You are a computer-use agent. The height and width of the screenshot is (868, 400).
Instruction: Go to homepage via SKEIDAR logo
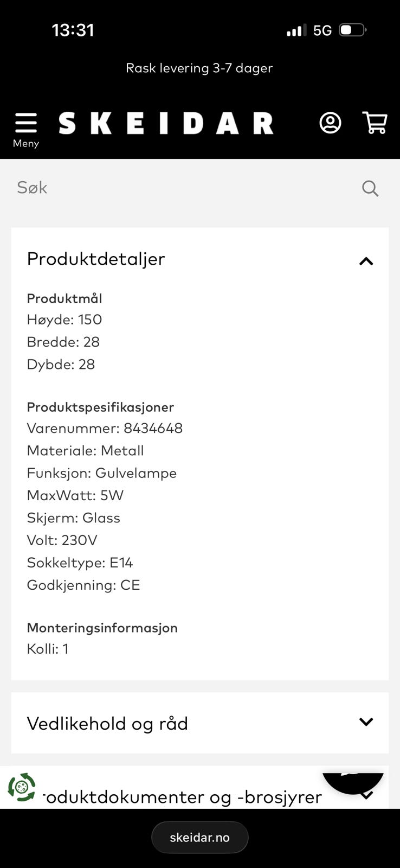coord(166,123)
